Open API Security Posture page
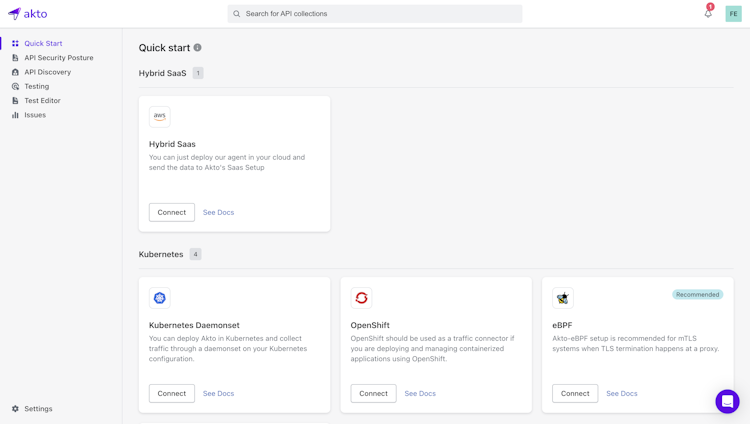The height and width of the screenshot is (424, 750). (58, 58)
